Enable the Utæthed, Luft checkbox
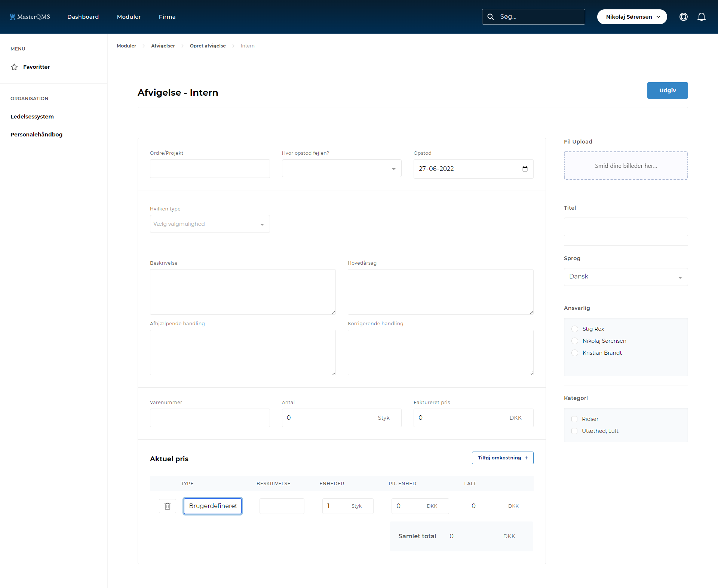Viewport: 718px width, 588px height. (574, 431)
